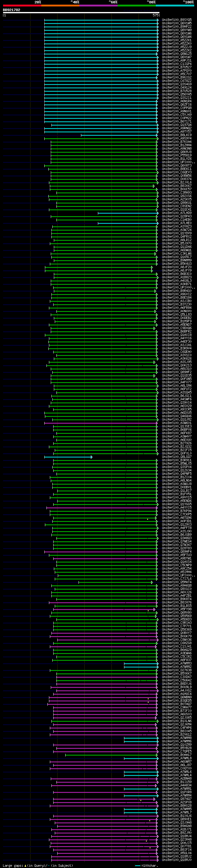Select label UniRef100_Q89HF4

[177, 551]
